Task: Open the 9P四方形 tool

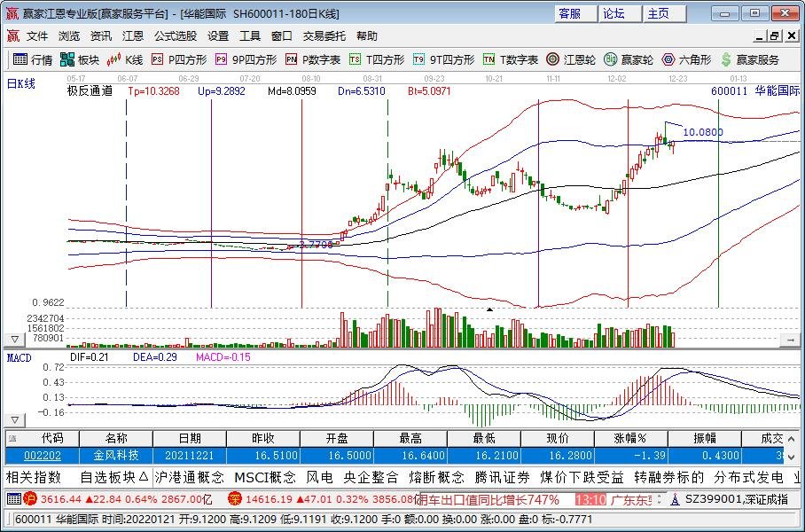Action: click(246, 60)
